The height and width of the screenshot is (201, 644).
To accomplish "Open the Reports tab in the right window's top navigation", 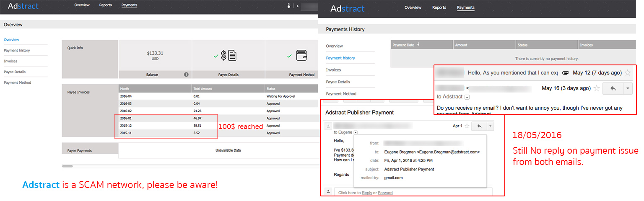I will [x=439, y=8].
